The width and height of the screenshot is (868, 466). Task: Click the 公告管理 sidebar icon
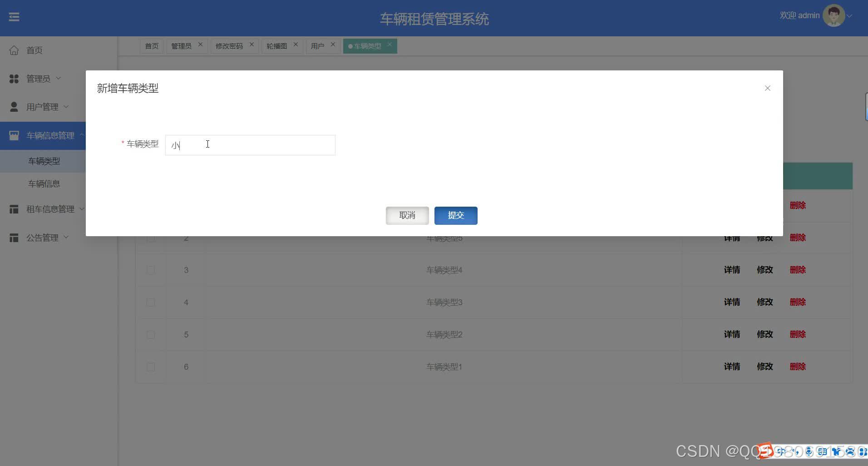13,237
